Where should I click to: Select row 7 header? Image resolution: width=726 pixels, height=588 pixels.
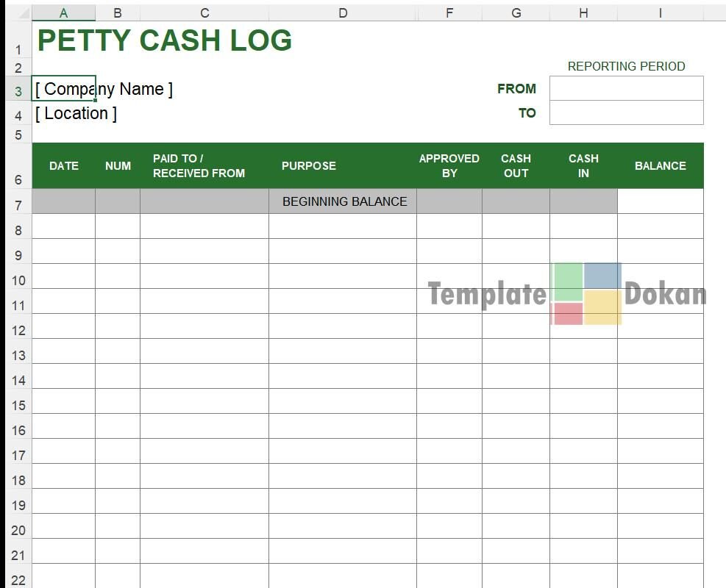(x=18, y=205)
